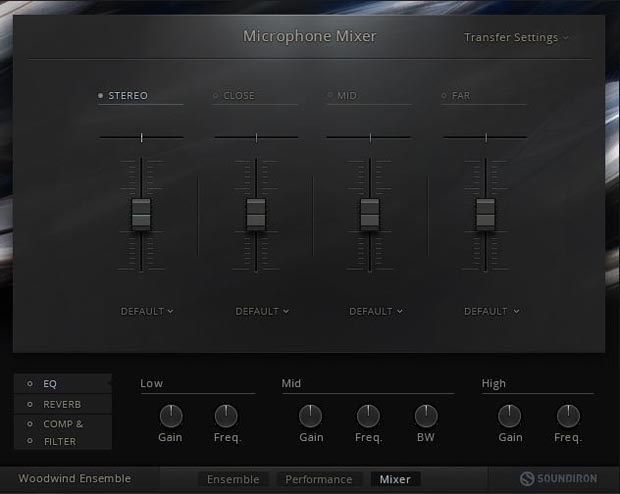Toggle the FILTER power button

pos(30,441)
